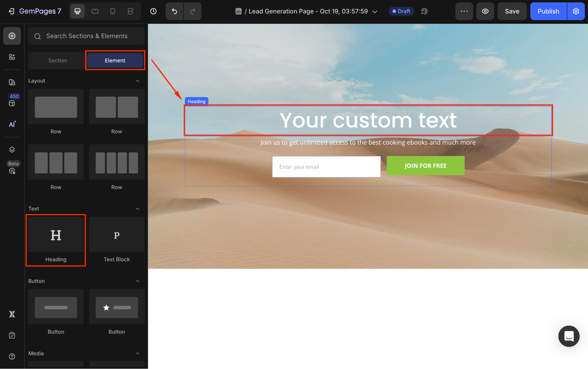Open the layers panel icon
The width and height of the screenshot is (588, 369).
(12, 150)
